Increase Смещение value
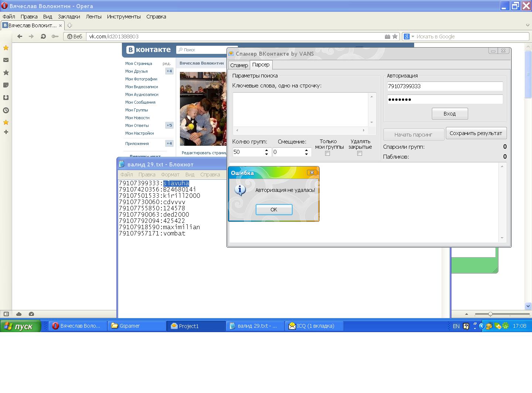The height and width of the screenshot is (393, 532). [x=306, y=150]
